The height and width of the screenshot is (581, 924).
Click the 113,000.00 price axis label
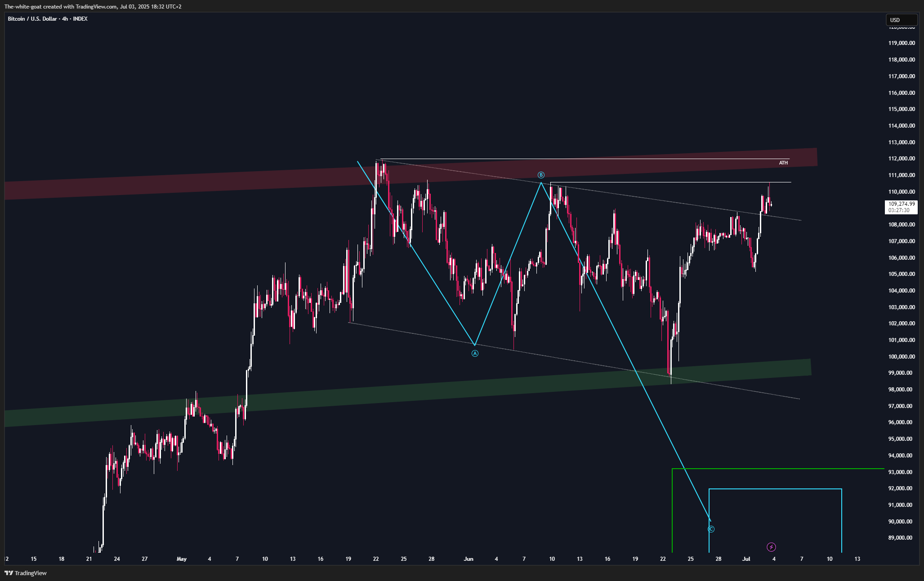(x=902, y=142)
